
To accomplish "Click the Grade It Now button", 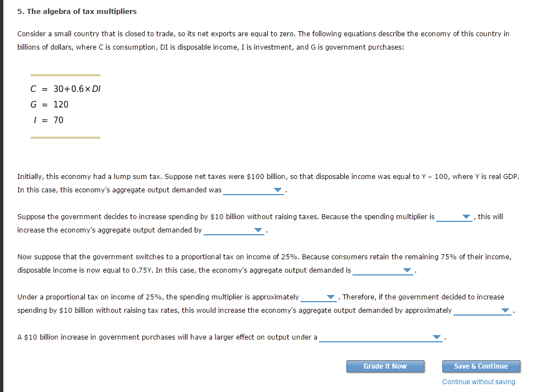I will 385,366.
